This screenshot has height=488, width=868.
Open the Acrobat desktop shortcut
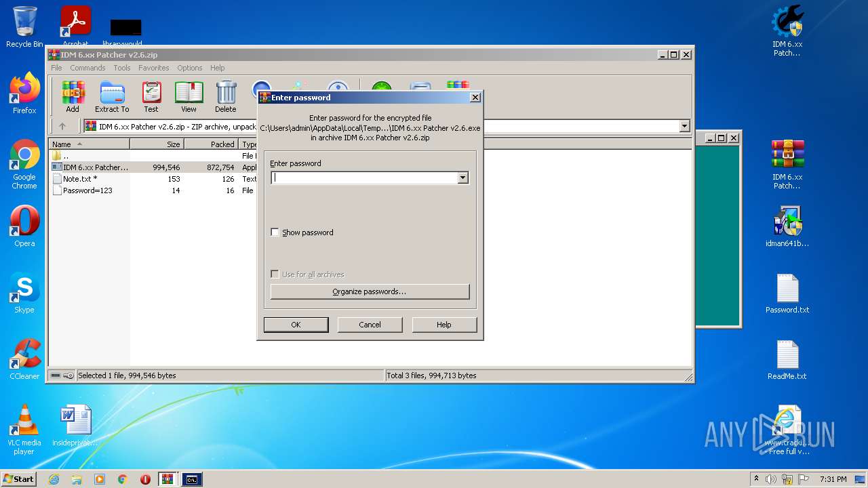75,27
